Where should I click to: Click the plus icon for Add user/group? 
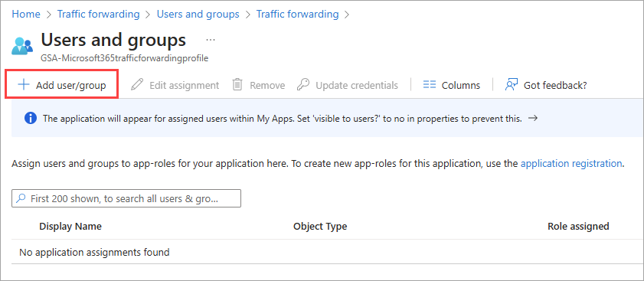[24, 85]
